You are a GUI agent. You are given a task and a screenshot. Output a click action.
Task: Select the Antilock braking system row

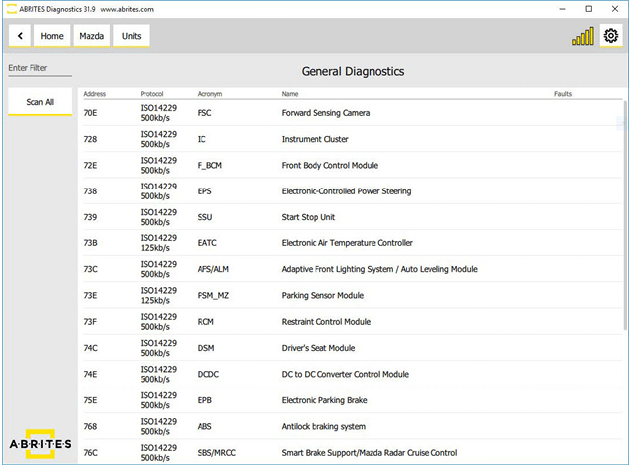click(324, 426)
